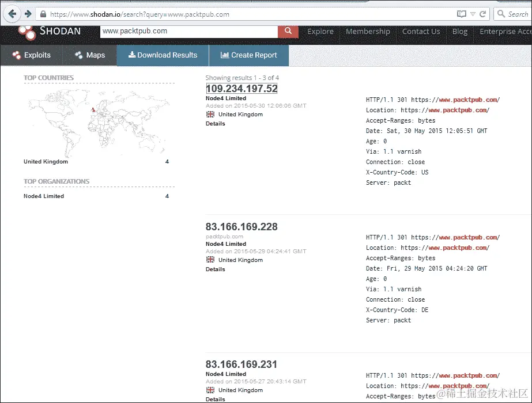
Task: Open IP 83.166.169.228 result
Action: pos(242,227)
